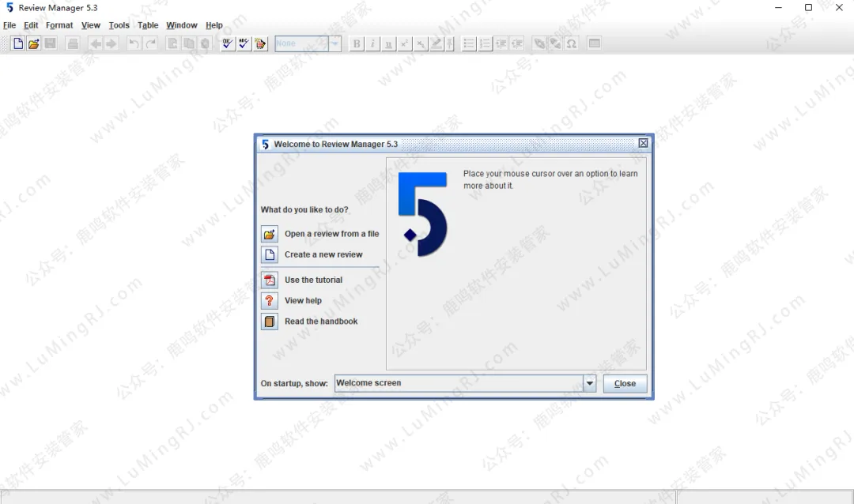Decrease indent using the toolbar icon

tap(517, 43)
